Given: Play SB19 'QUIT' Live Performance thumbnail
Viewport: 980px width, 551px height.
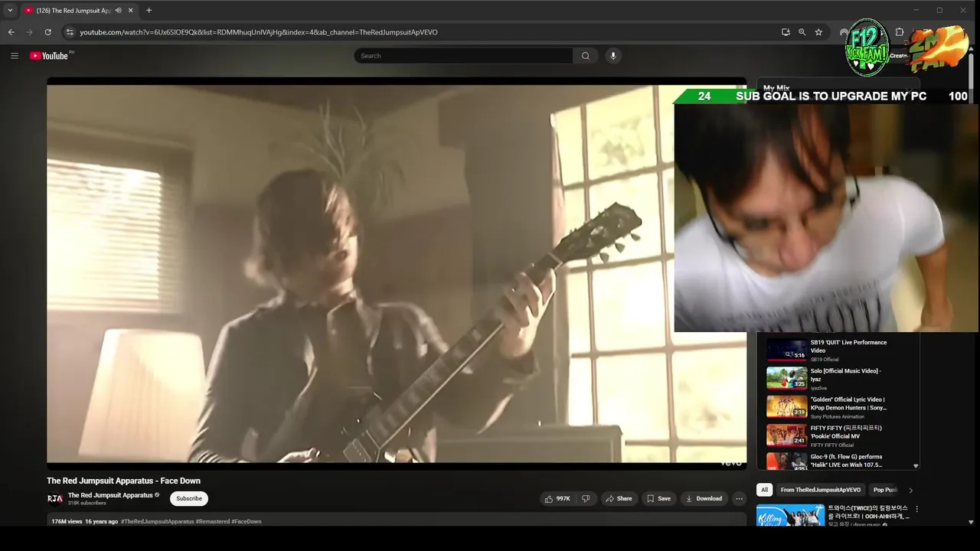Looking at the screenshot, I should 787,350.
